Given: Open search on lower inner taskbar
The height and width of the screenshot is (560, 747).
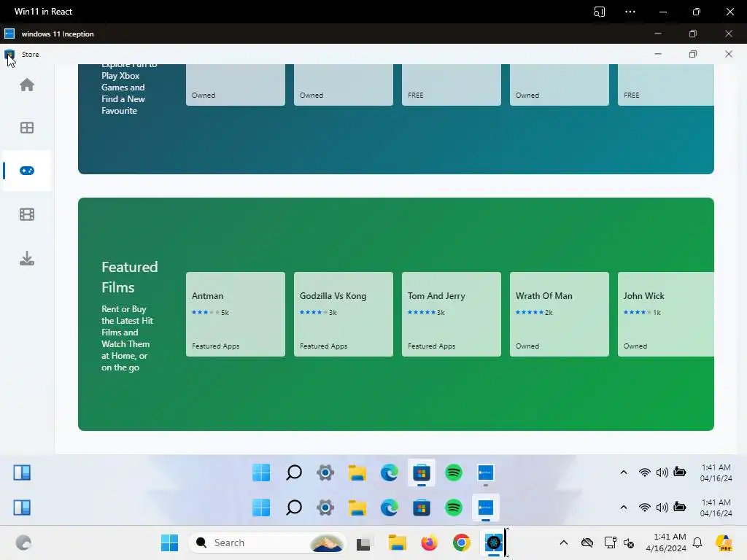Looking at the screenshot, I should 293,507.
